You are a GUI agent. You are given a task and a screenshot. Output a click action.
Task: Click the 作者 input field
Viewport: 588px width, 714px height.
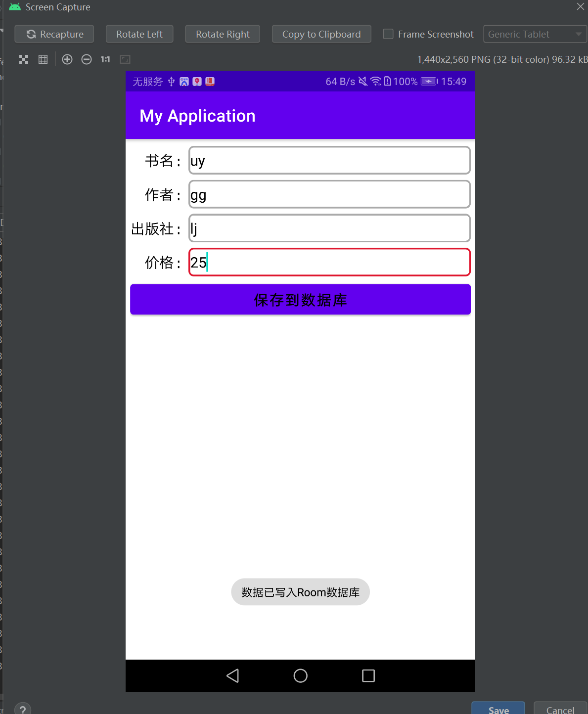click(329, 194)
